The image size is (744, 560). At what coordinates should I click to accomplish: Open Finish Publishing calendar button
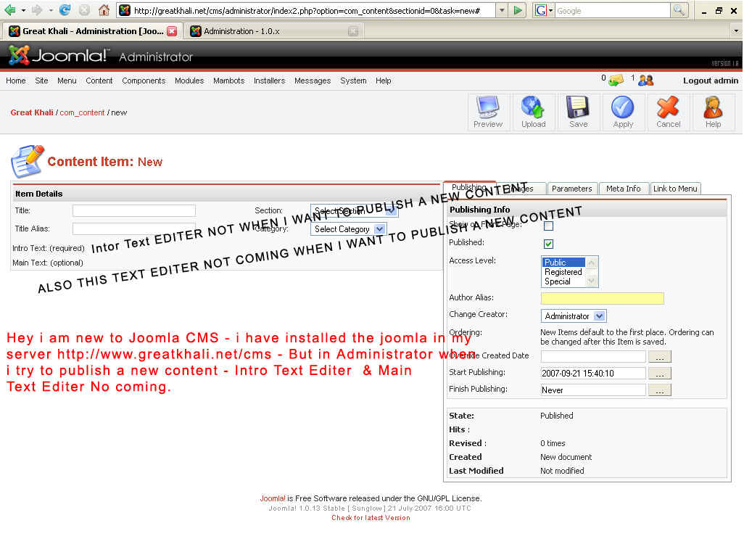tap(660, 390)
